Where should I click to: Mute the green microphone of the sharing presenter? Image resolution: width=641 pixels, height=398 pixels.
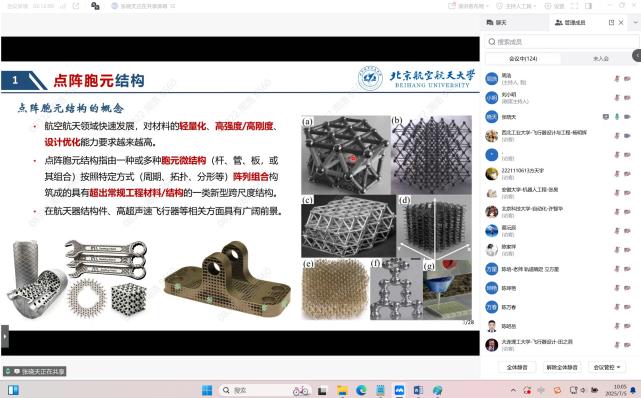617,117
